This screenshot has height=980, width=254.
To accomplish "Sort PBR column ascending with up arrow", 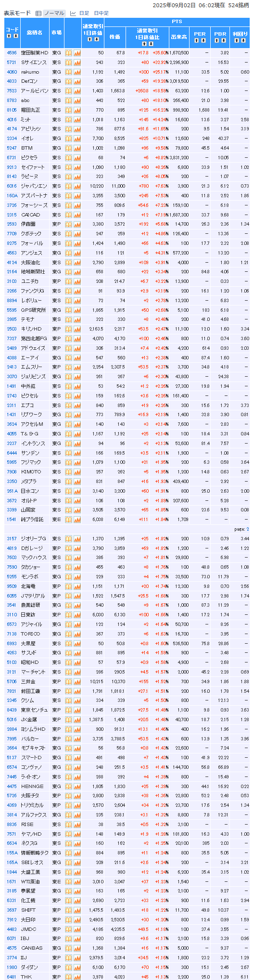I will 216,40.
